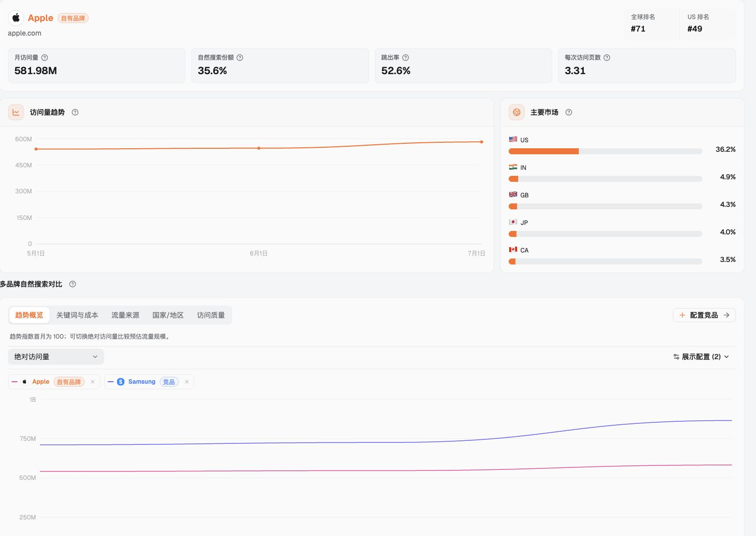Click the plus icon in 配置竞品

(x=682, y=315)
